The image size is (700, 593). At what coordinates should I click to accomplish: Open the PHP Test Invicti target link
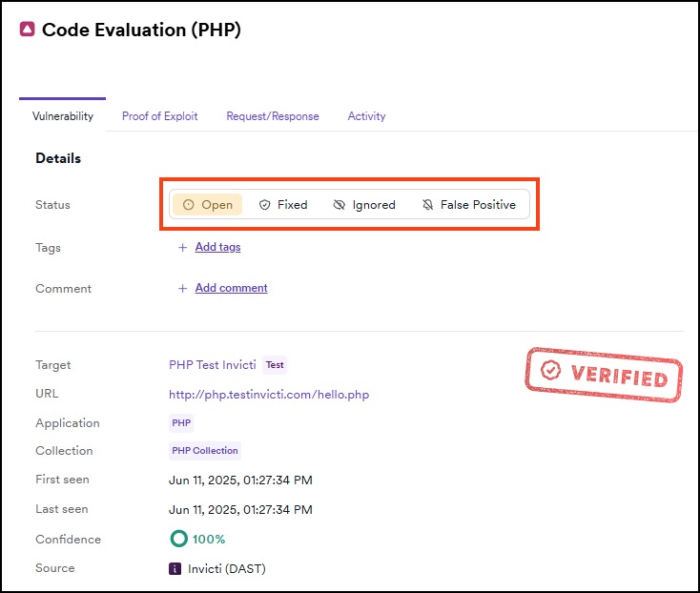pyautogui.click(x=212, y=365)
